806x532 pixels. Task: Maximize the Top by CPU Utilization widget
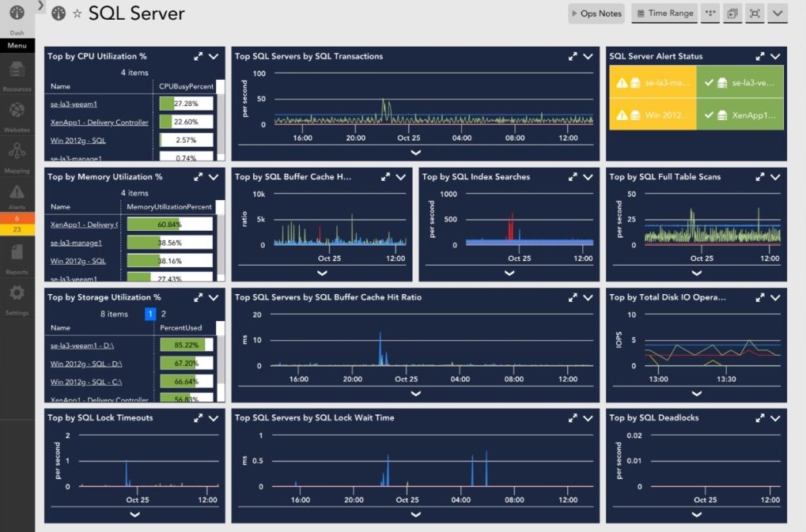tap(199, 57)
